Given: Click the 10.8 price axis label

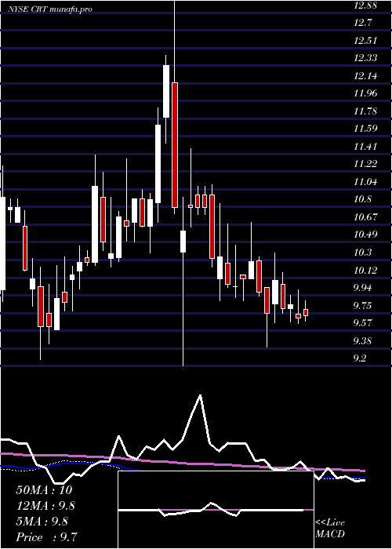Looking at the screenshot, I should (x=363, y=199).
